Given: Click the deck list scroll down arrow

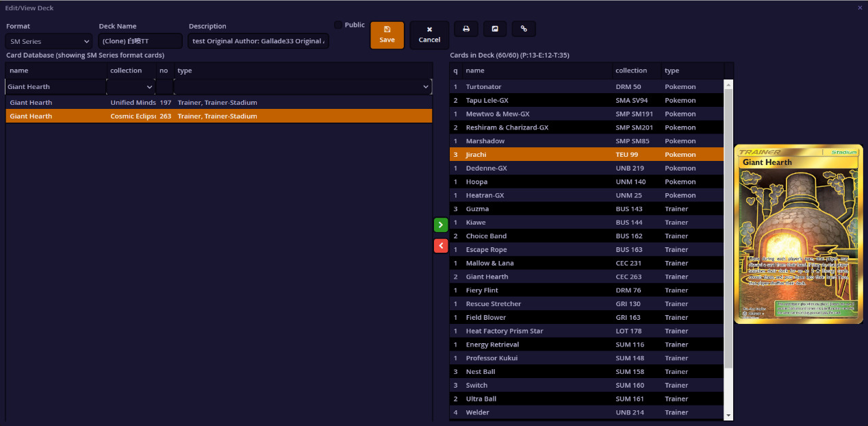Looking at the screenshot, I should [728, 415].
